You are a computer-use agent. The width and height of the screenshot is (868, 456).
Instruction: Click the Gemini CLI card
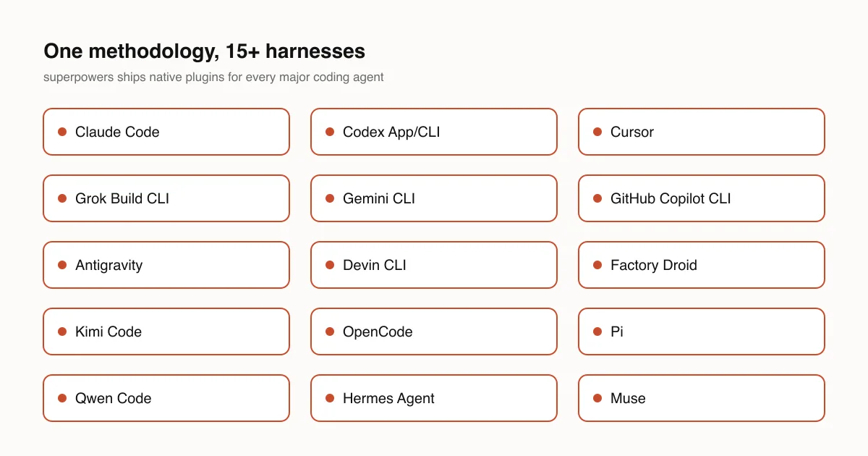pyautogui.click(x=434, y=198)
